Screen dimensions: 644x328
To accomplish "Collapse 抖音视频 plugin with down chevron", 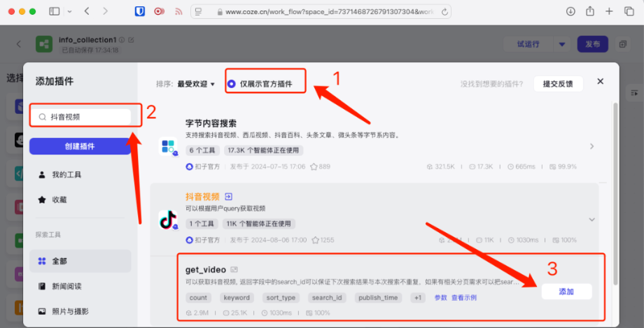I will pyautogui.click(x=591, y=220).
